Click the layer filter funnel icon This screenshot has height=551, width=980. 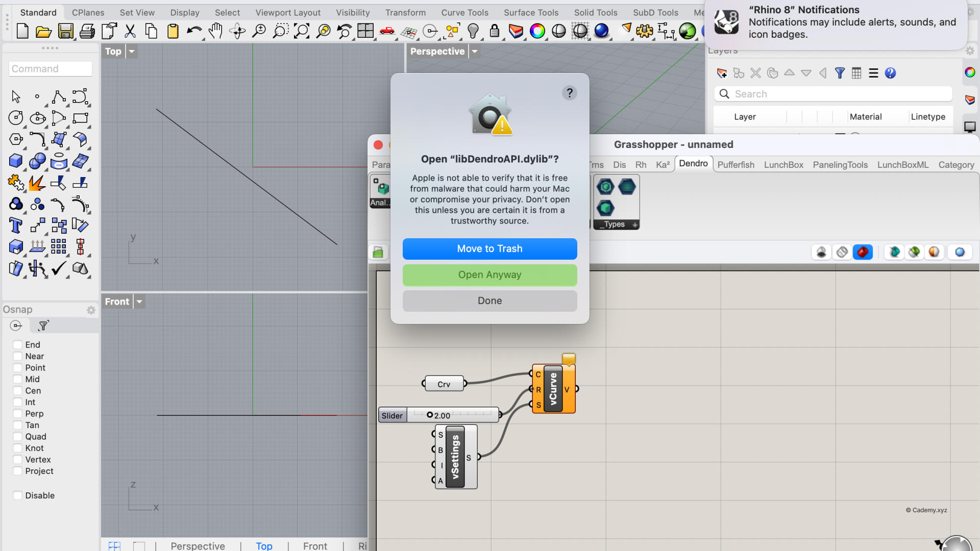click(x=840, y=73)
